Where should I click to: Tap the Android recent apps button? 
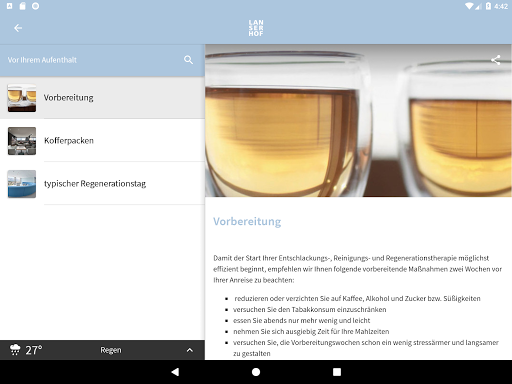[337, 372]
